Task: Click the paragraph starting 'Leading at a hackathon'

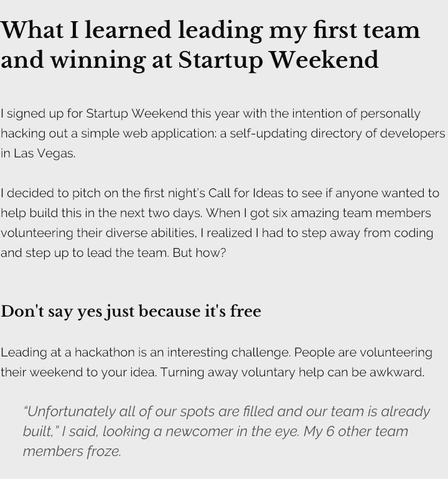Action: (x=215, y=362)
